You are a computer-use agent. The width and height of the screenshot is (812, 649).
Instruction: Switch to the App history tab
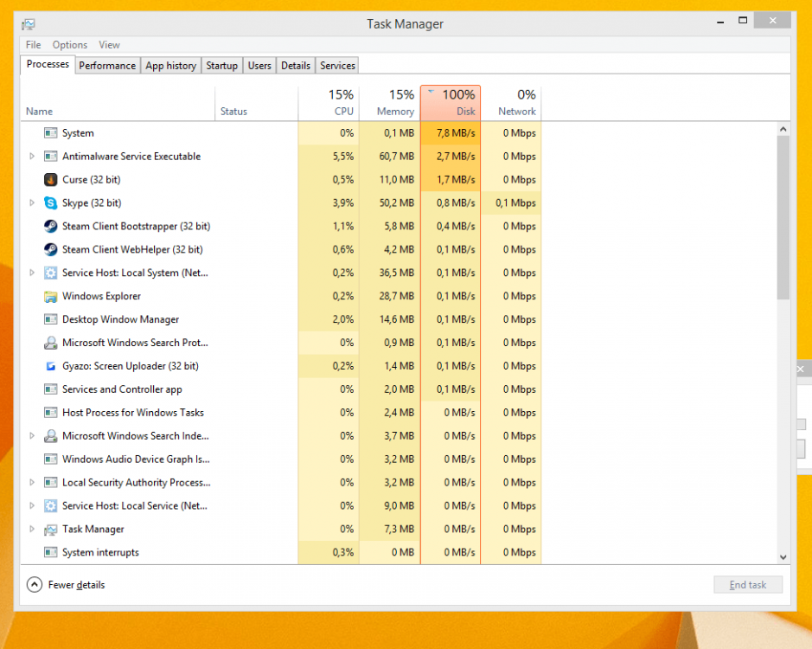coord(171,66)
